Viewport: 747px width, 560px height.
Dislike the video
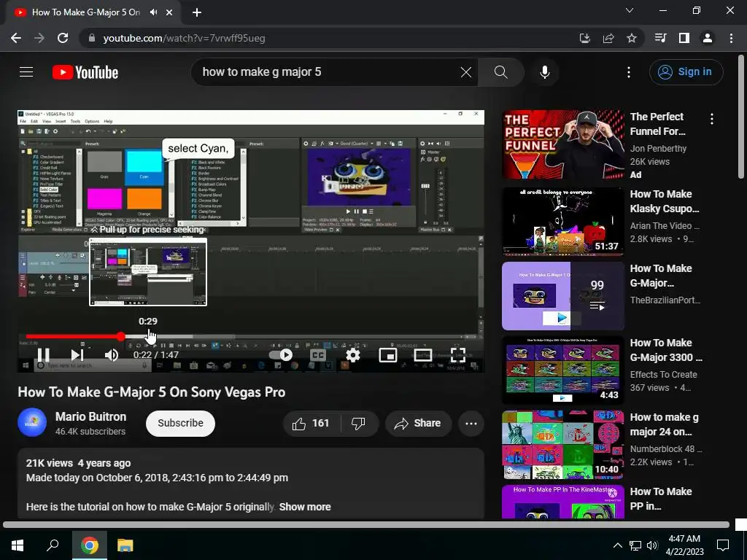358,424
